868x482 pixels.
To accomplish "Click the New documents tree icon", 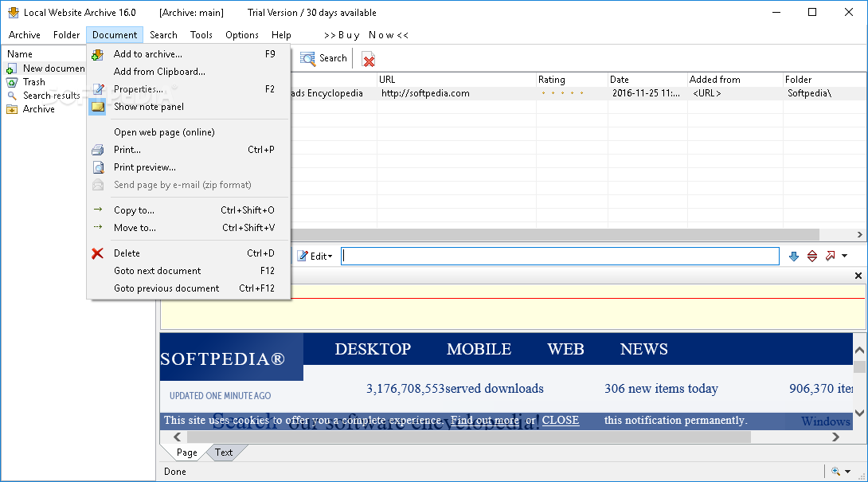I will pyautogui.click(x=11, y=69).
